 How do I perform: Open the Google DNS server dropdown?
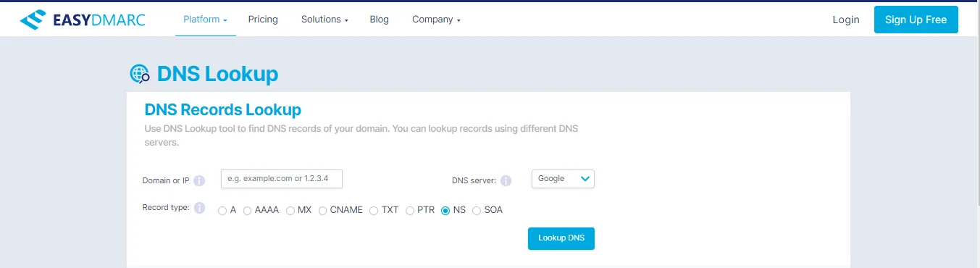pyautogui.click(x=563, y=179)
